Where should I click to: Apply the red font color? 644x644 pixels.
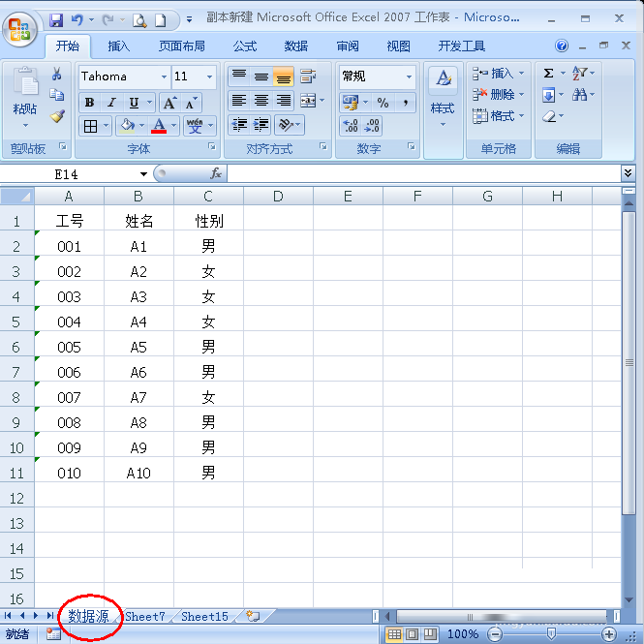(x=159, y=125)
